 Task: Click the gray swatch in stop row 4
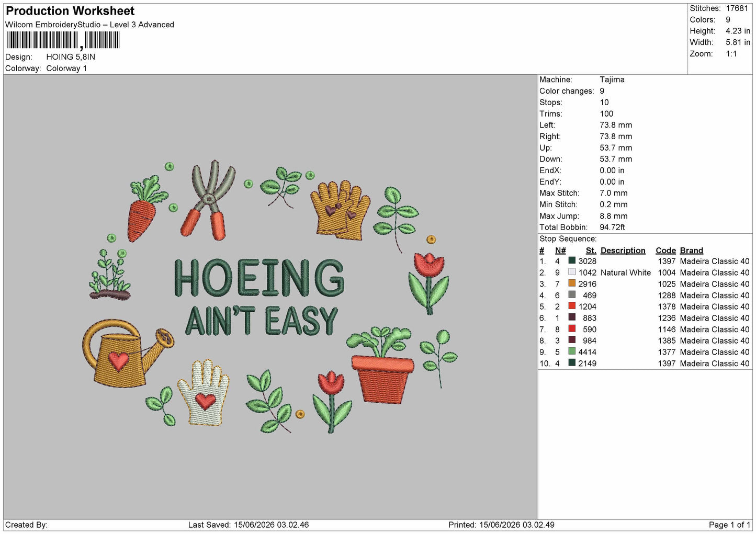click(x=572, y=295)
